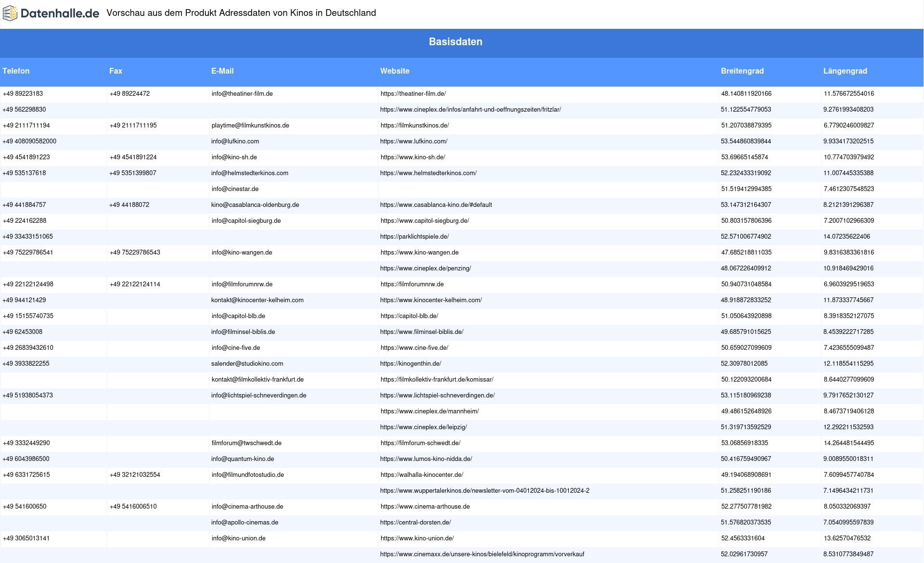
Task: Click the Längengrad column header
Action: point(845,71)
